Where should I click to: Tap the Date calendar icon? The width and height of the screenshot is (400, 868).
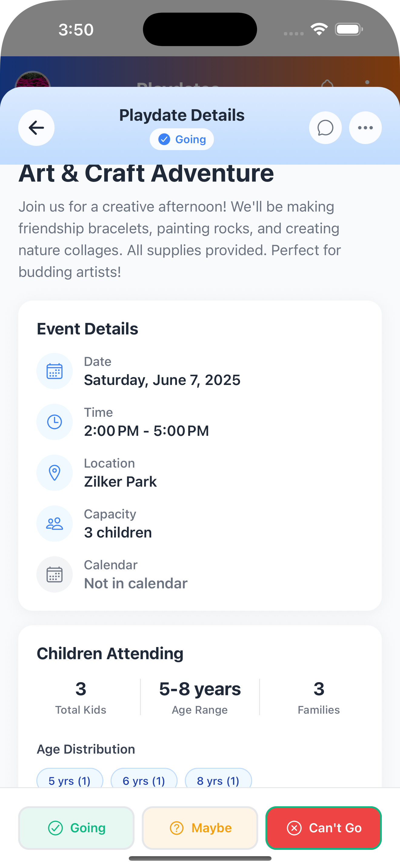tap(55, 371)
